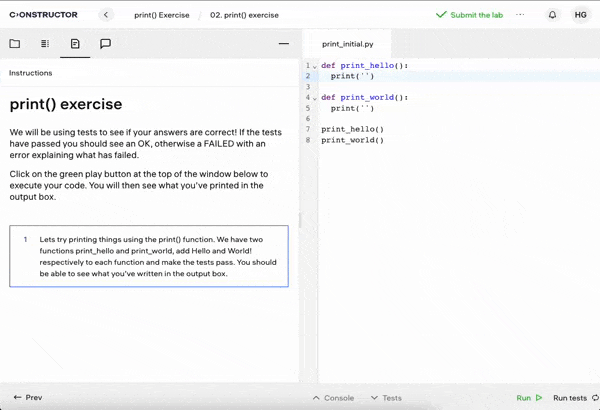Open the outline list icon
The width and height of the screenshot is (600, 410).
pos(45,44)
